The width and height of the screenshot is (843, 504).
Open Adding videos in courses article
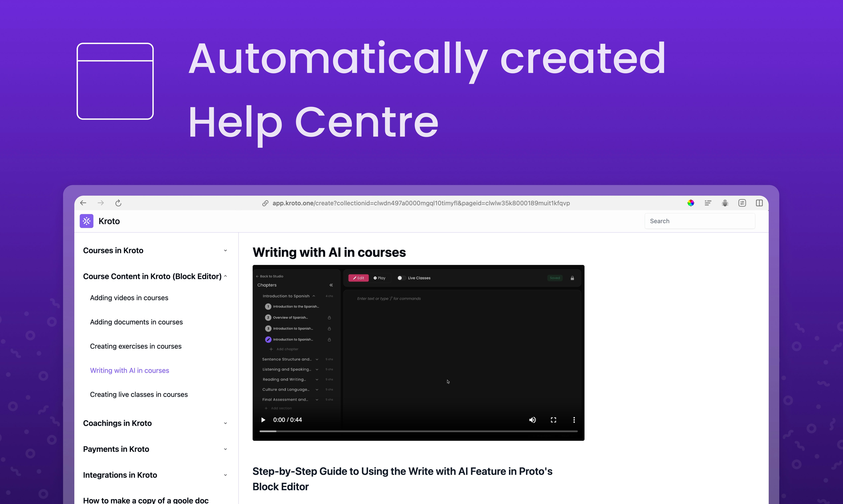(129, 298)
